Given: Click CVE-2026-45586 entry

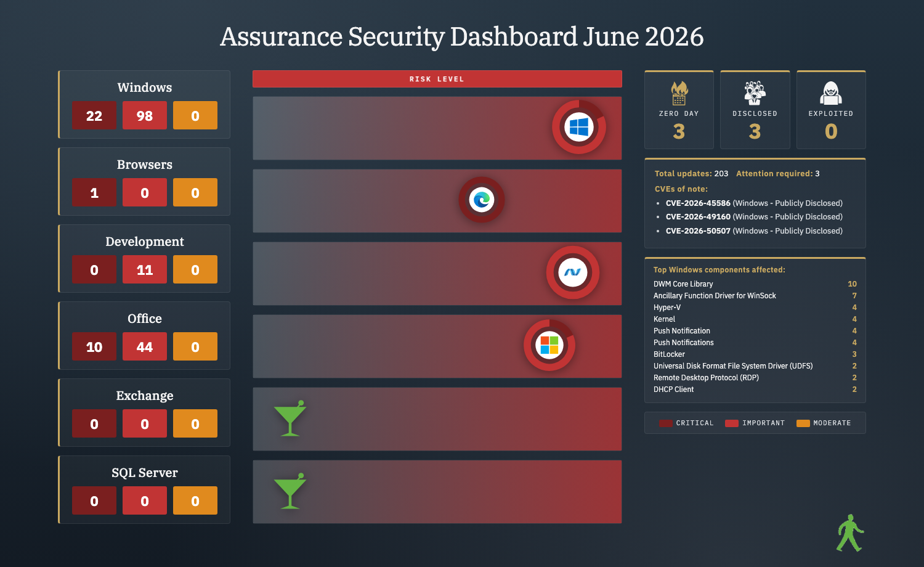Looking at the screenshot, I should [x=754, y=203].
